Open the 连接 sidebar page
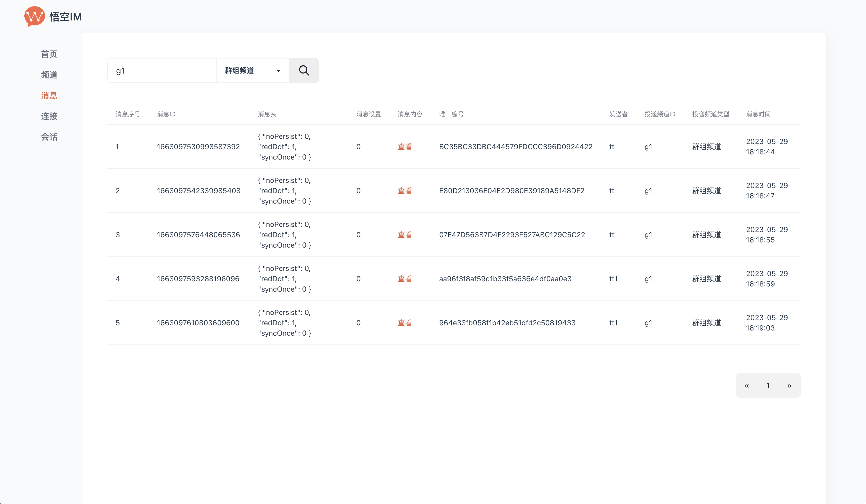This screenshot has height=504, width=866. (x=49, y=116)
